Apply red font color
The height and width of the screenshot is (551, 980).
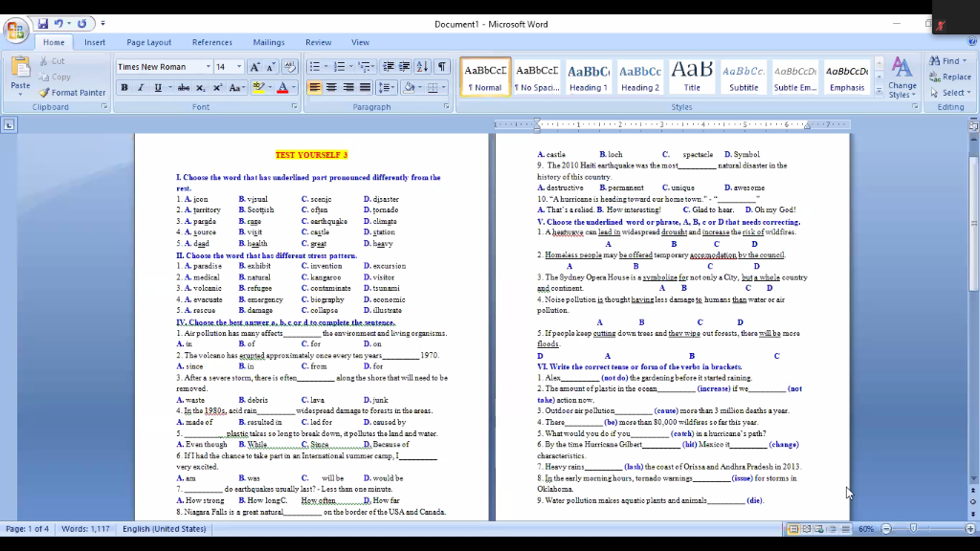point(282,88)
